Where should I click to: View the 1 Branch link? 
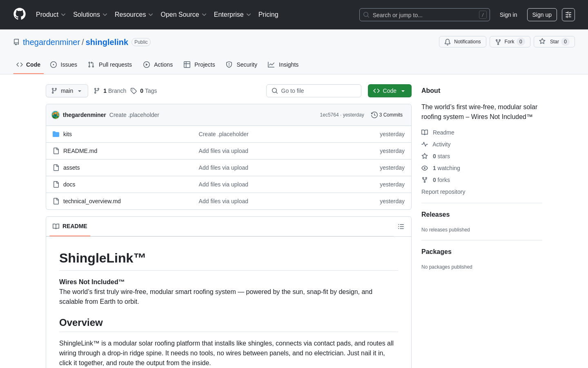pyautogui.click(x=110, y=91)
